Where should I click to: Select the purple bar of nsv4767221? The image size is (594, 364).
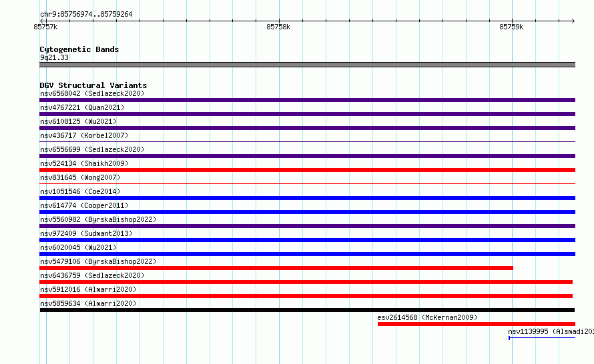pyautogui.click(x=307, y=114)
